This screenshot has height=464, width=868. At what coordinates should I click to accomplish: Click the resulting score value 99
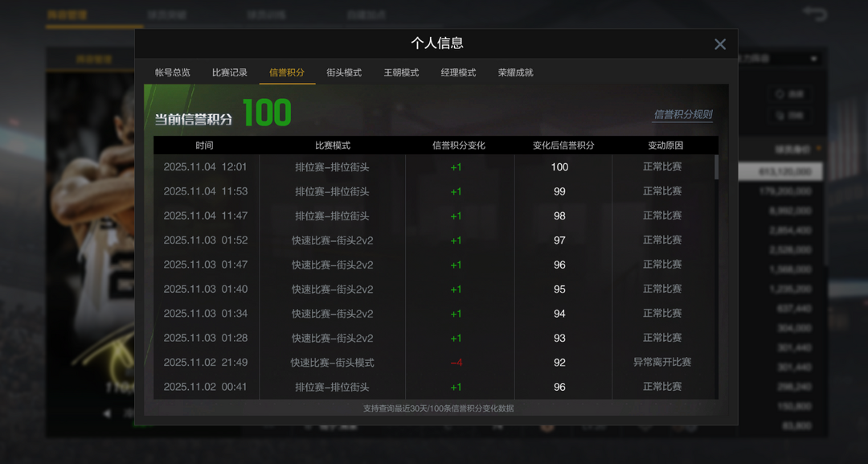click(x=559, y=191)
